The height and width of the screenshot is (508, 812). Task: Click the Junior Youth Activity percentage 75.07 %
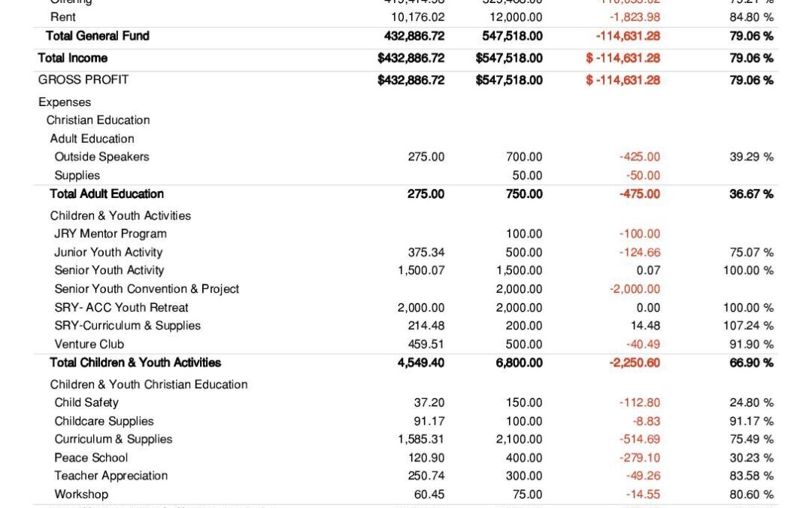(x=751, y=252)
